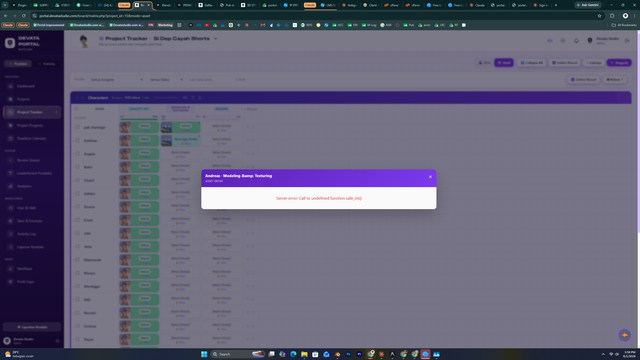
Task: Click the Lainnya button
Action: point(594,63)
